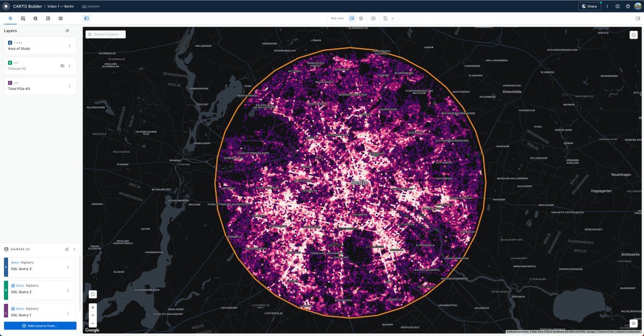
Task: Open the Basemap tab icon
Action: 61,18
